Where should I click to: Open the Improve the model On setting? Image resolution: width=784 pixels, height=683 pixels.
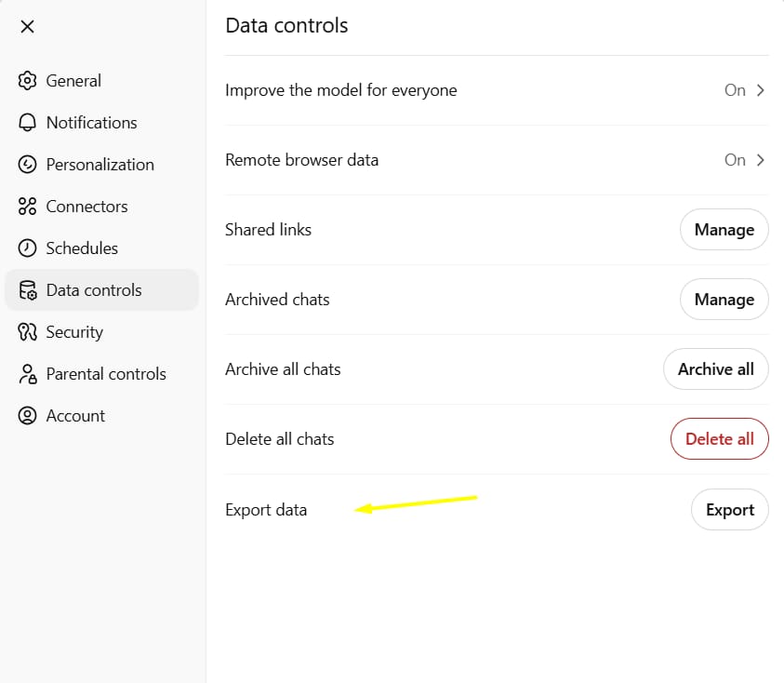coord(735,90)
